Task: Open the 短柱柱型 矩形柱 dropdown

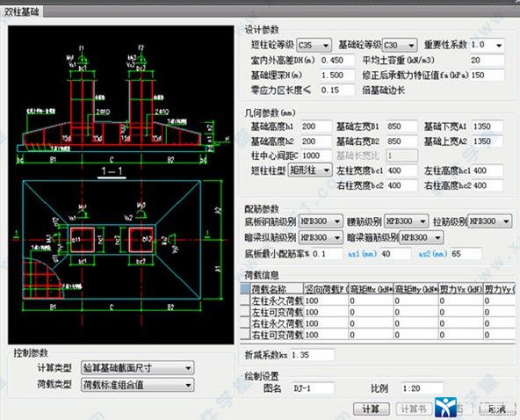Action: pyautogui.click(x=310, y=170)
